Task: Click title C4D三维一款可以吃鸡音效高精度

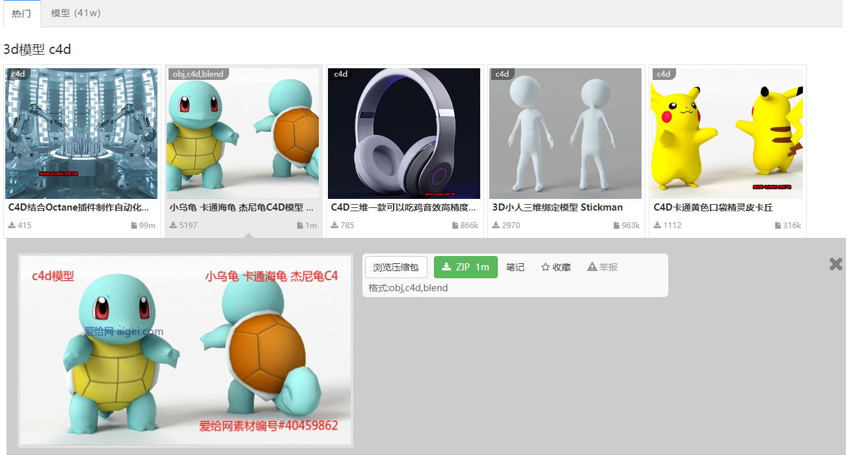Action: [403, 207]
